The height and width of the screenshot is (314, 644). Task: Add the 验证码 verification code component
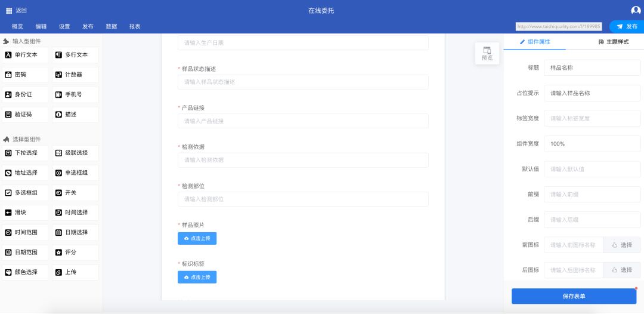point(25,115)
